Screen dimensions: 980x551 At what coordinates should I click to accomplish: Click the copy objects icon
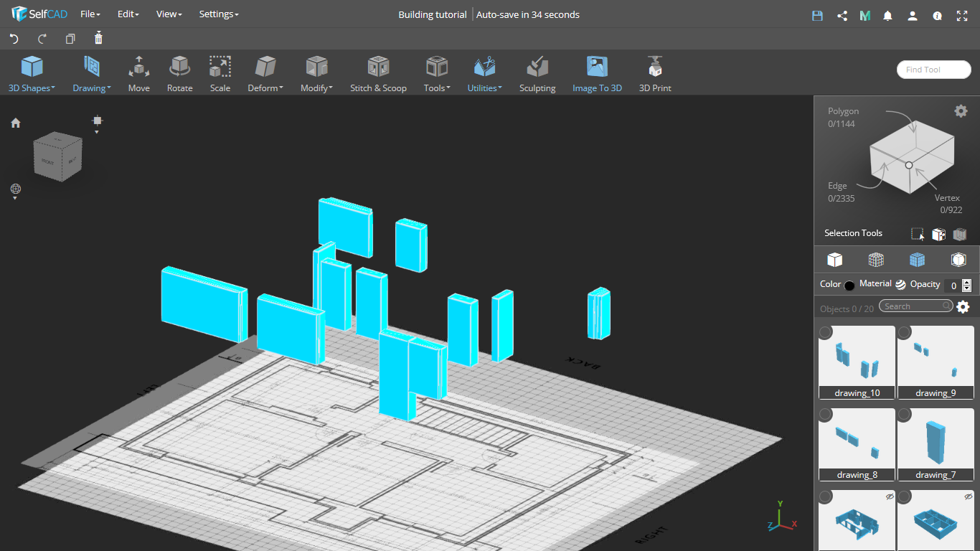pos(70,39)
